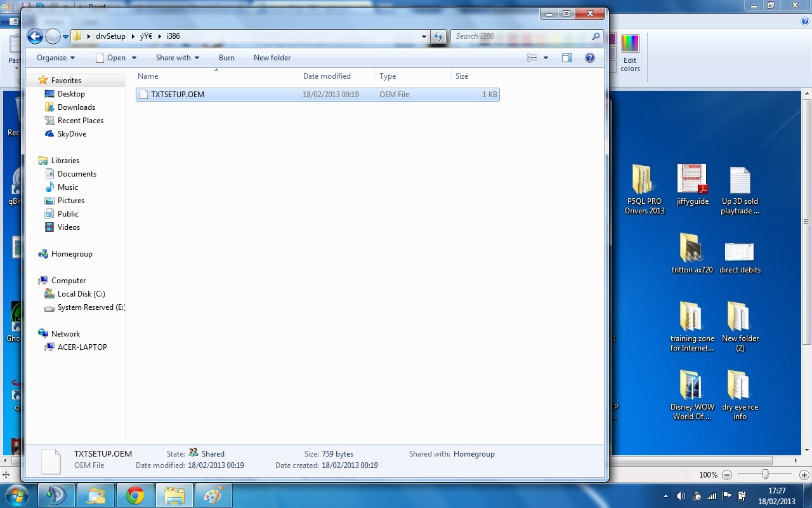Open the Windows Start menu

coord(16,495)
